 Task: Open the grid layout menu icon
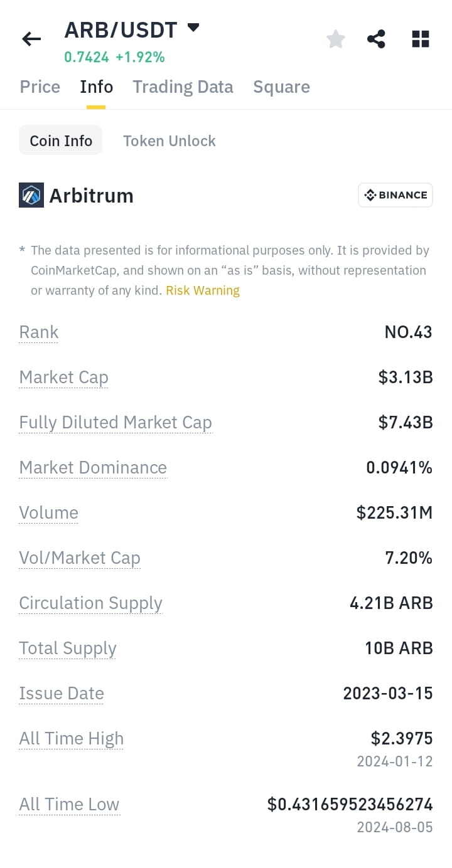(421, 39)
